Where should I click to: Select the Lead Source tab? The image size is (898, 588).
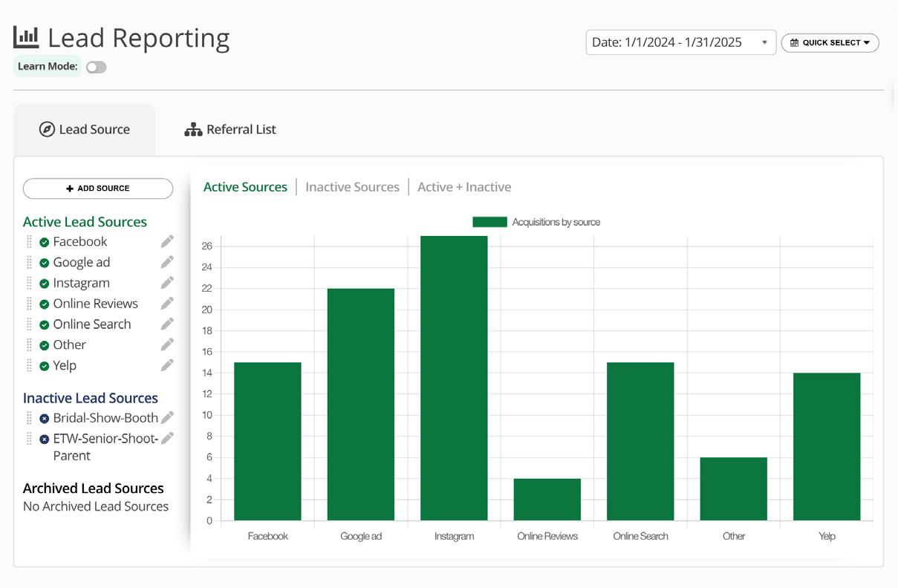[85, 129]
